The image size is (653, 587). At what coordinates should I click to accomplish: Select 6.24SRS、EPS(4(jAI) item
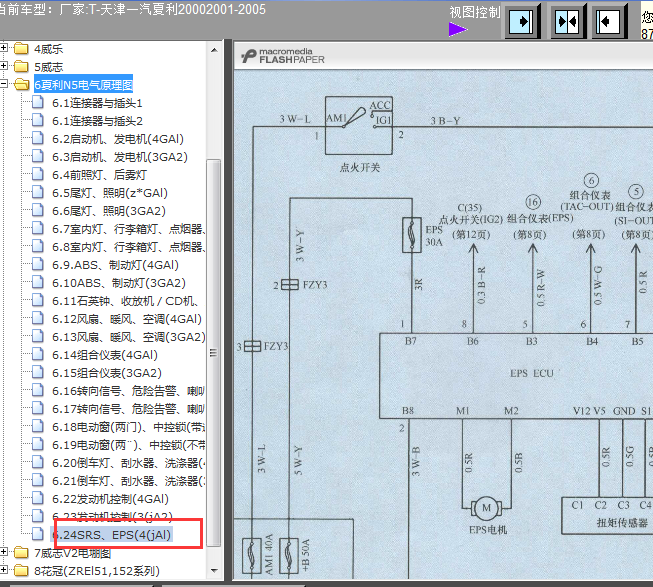(x=112, y=535)
